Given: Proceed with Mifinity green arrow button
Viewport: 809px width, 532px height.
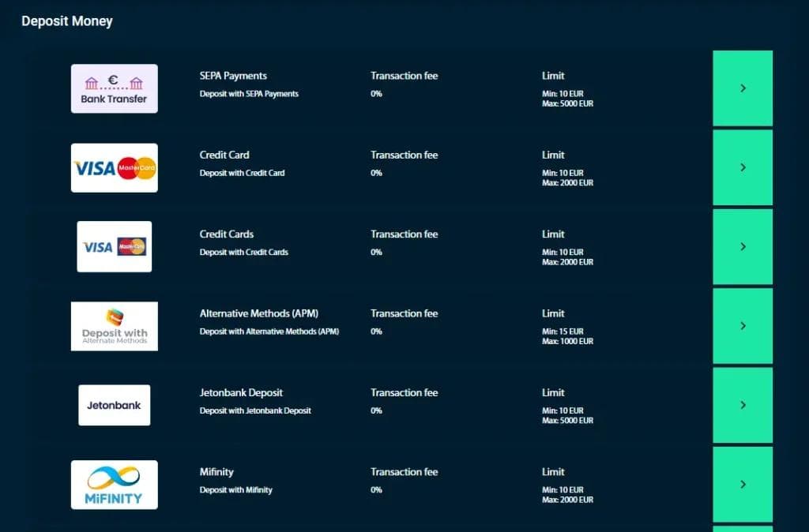Looking at the screenshot, I should (743, 485).
